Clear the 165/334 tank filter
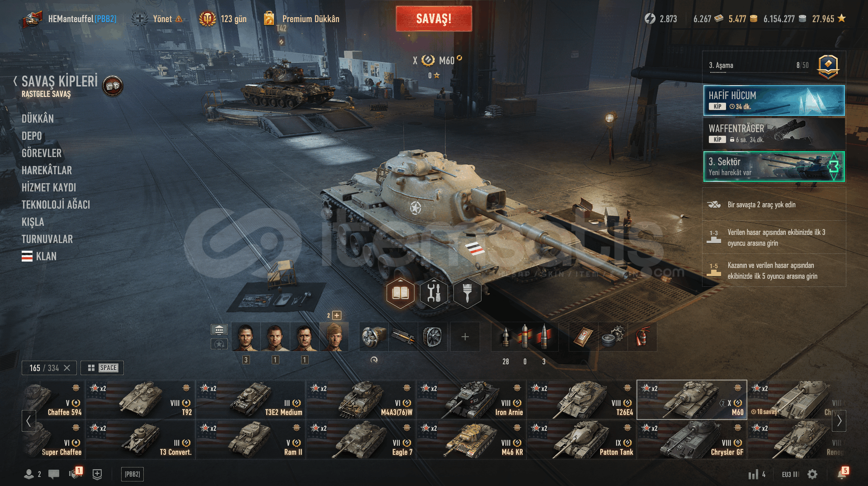 point(67,368)
